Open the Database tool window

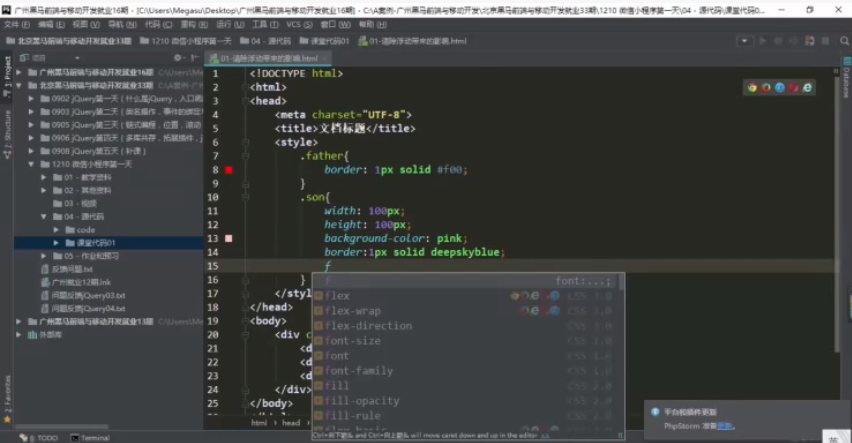[846, 78]
